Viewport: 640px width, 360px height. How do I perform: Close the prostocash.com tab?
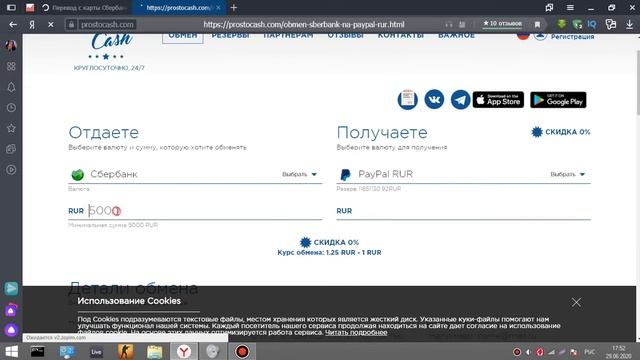(218, 8)
